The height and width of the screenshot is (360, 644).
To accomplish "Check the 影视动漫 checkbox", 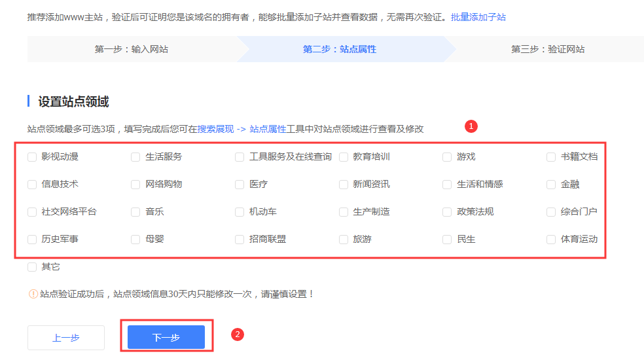I will pos(32,157).
